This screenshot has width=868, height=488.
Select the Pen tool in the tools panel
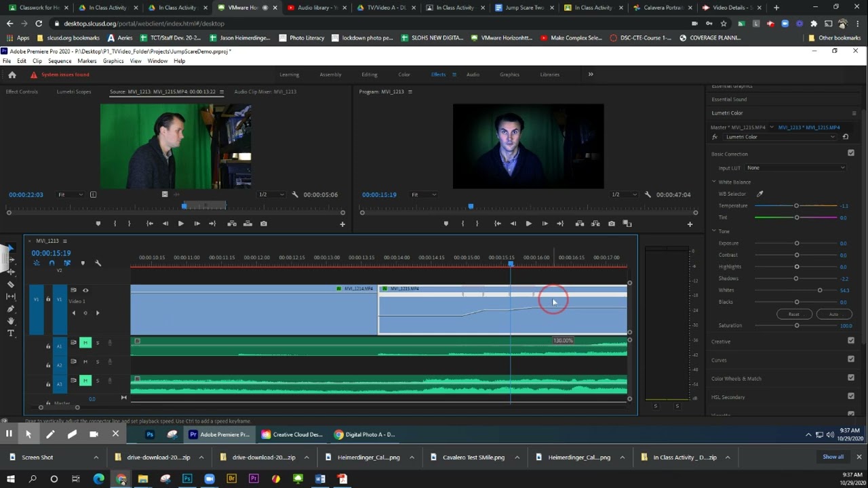tap(11, 308)
